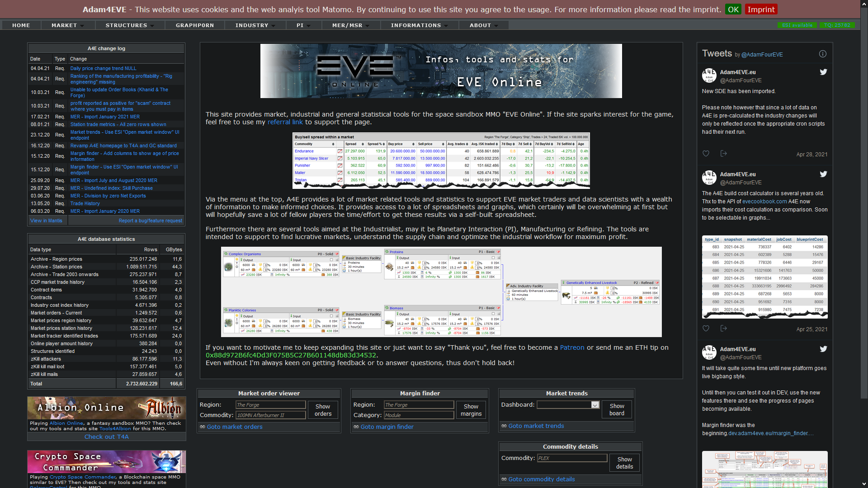The height and width of the screenshot is (488, 868).
Task: Open the ABOUT menu
Action: pos(484,25)
